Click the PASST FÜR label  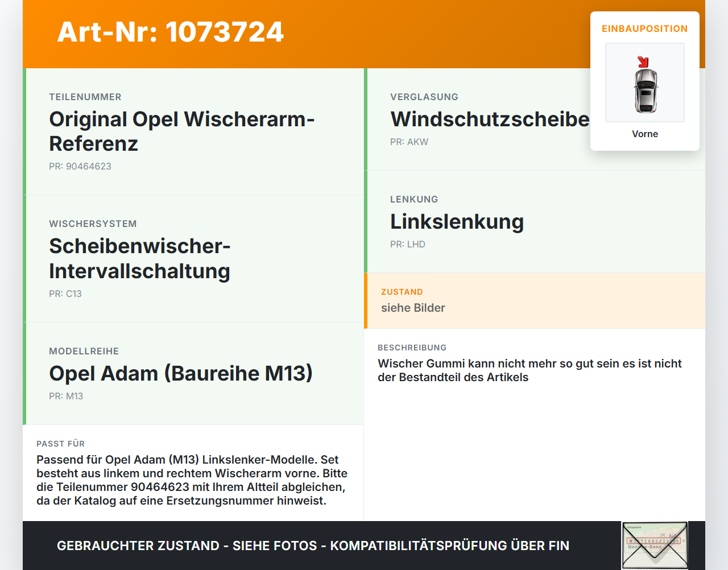(61, 444)
